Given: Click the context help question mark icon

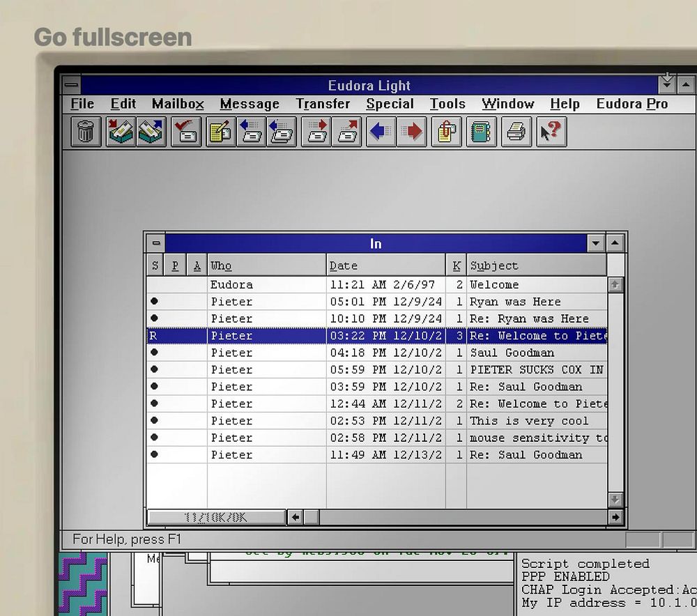Looking at the screenshot, I should click(x=551, y=132).
